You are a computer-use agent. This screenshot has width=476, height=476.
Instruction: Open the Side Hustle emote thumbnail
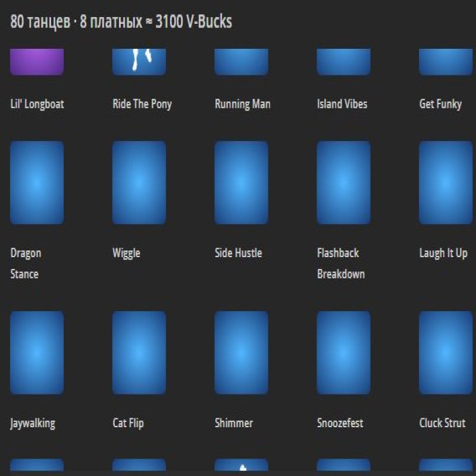click(242, 183)
